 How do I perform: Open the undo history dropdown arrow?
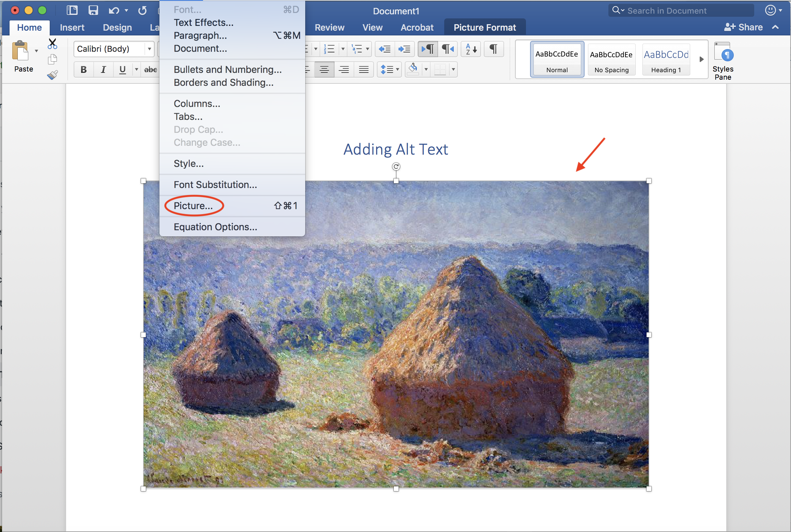[x=126, y=11]
